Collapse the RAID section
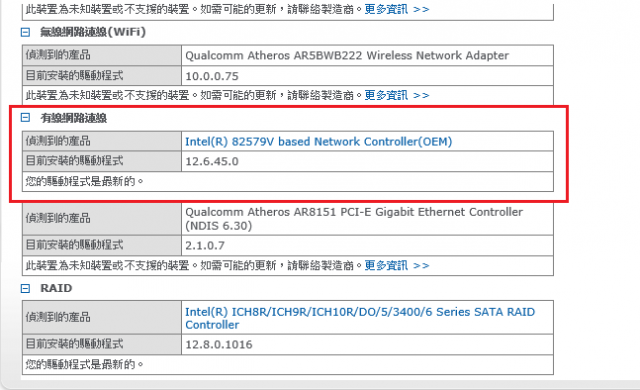The width and height of the screenshot is (640, 390). pyautogui.click(x=25, y=288)
